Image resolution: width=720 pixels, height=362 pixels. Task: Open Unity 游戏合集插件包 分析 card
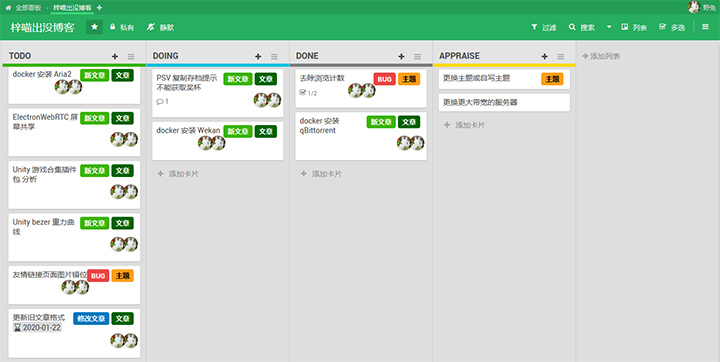pyautogui.click(x=74, y=185)
